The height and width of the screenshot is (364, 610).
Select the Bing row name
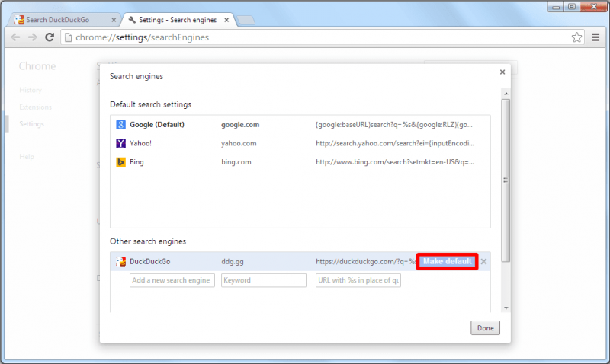coord(136,162)
